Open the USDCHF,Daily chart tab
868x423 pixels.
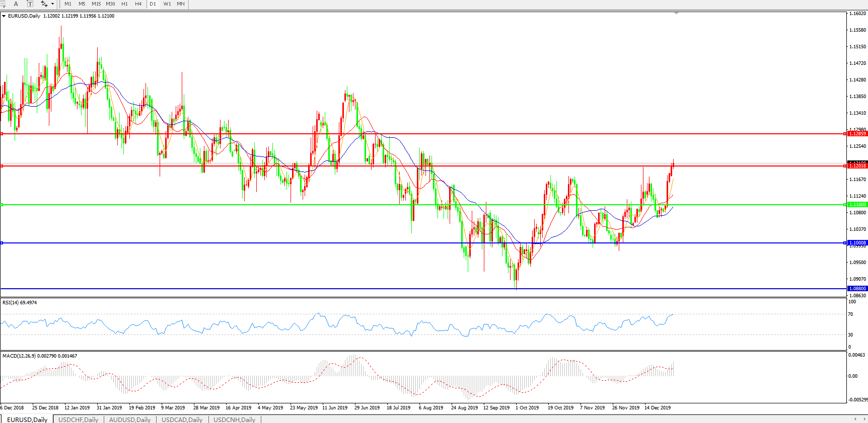pyautogui.click(x=78, y=419)
